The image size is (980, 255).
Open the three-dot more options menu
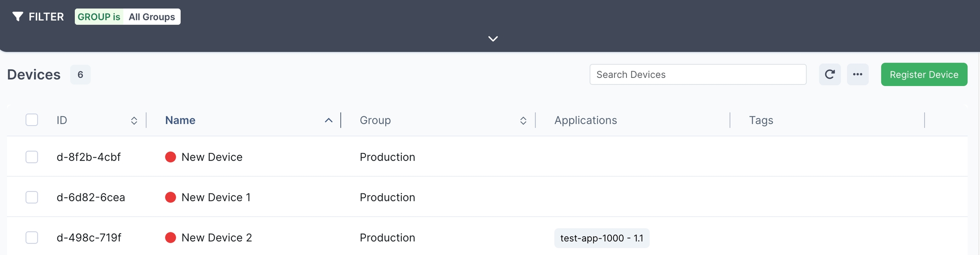tap(857, 74)
